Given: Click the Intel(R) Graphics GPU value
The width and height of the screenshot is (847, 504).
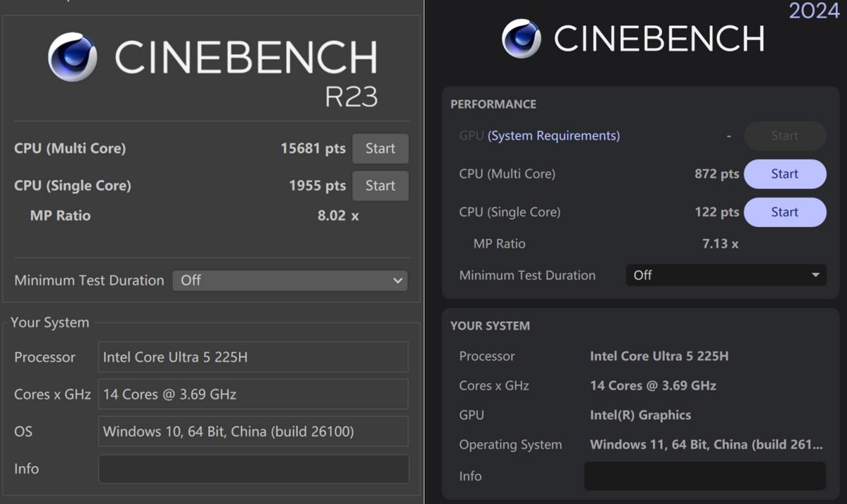Looking at the screenshot, I should [640, 415].
